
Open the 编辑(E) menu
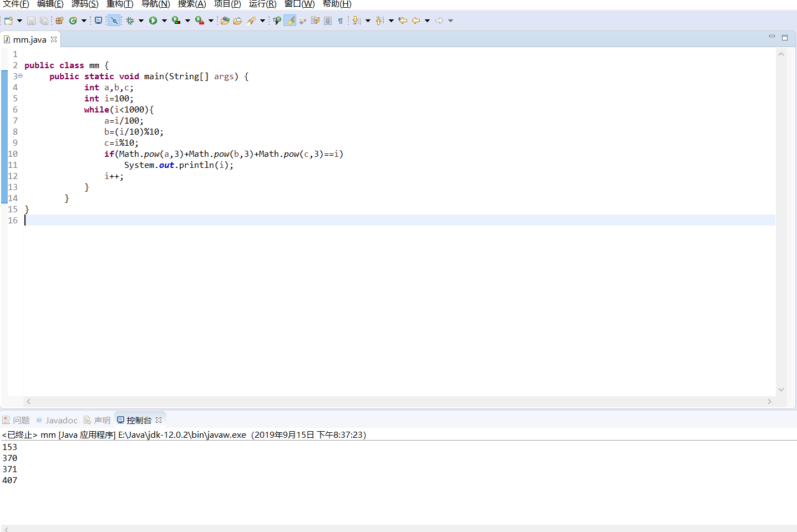(x=50, y=4)
